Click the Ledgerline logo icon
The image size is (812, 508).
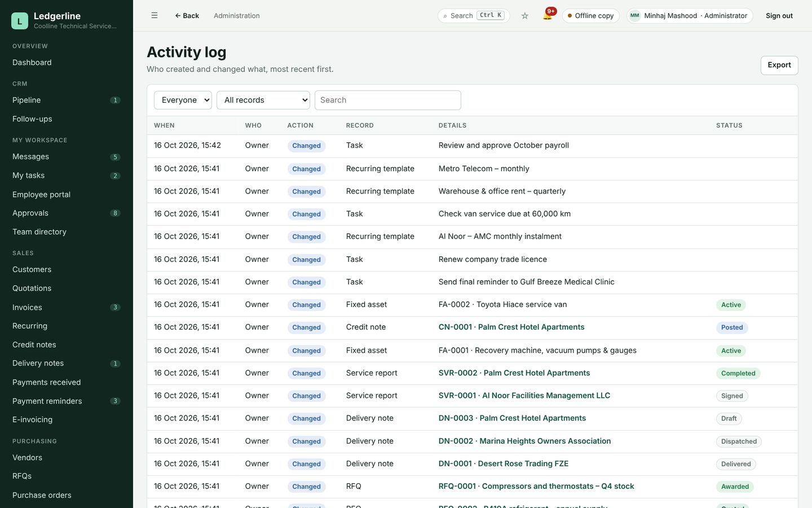click(x=20, y=21)
